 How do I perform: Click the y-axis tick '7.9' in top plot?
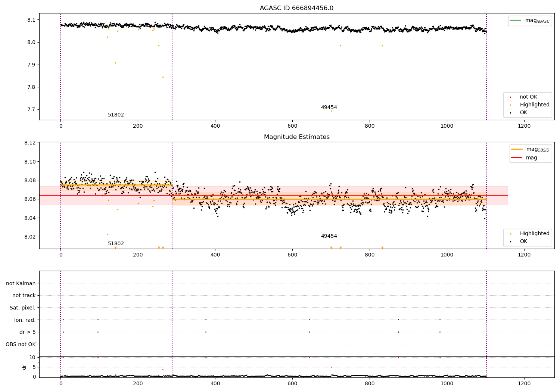[x=31, y=65]
